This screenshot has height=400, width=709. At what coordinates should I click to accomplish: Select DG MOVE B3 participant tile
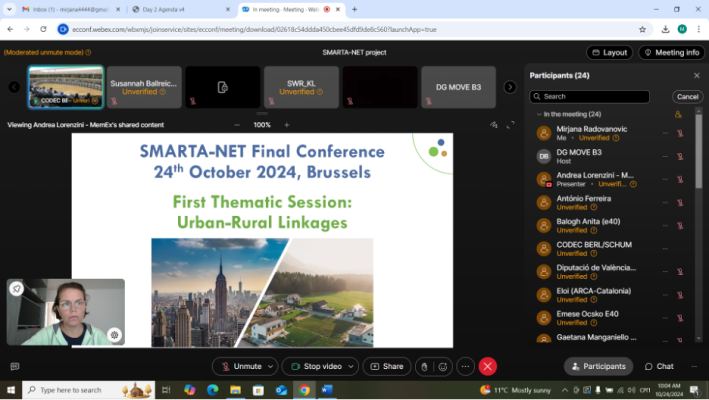click(x=458, y=87)
